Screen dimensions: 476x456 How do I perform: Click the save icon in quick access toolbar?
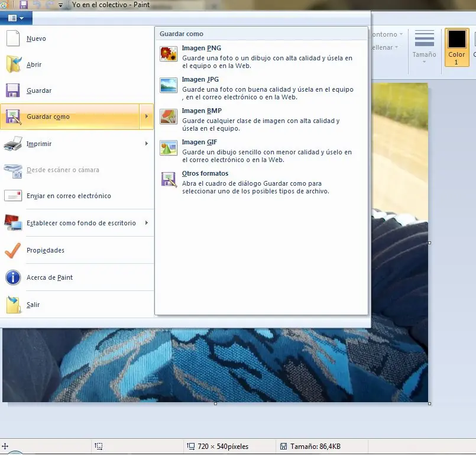pos(24,5)
